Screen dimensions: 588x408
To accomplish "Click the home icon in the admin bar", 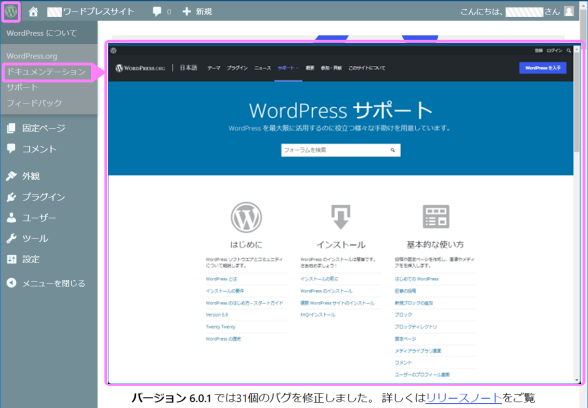I will click(33, 12).
